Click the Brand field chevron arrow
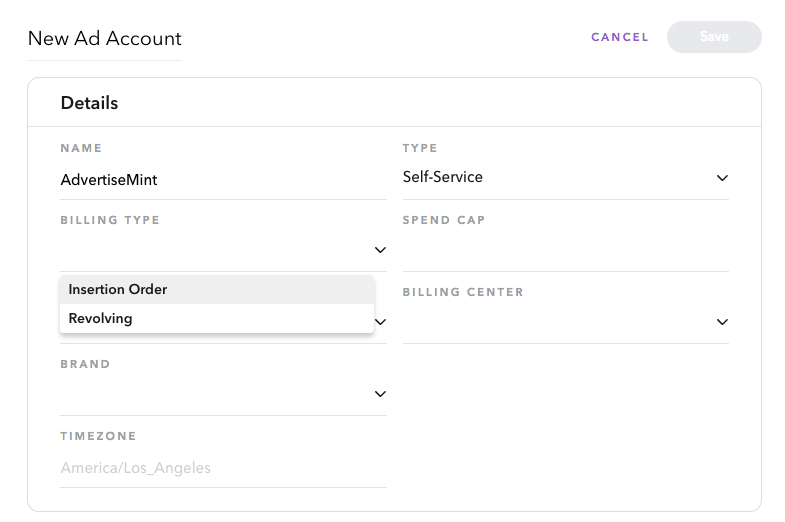The width and height of the screenshot is (785, 522). point(380,394)
